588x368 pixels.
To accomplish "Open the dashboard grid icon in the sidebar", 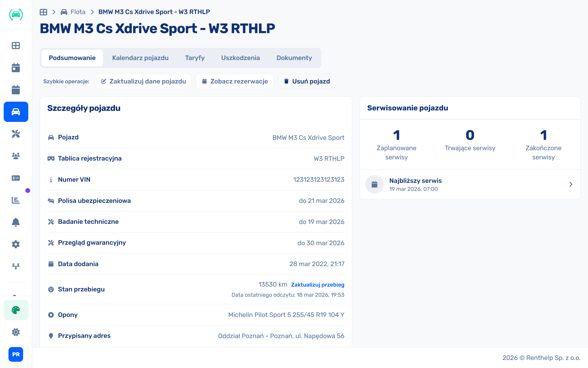I will 16,46.
